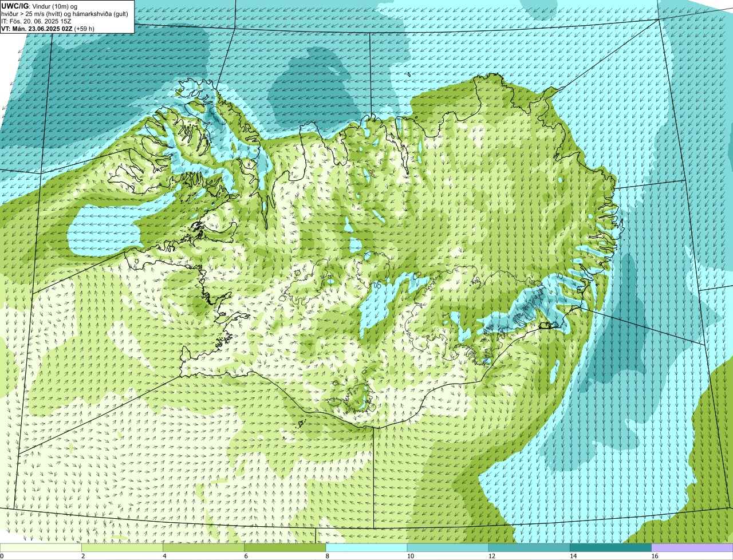Click the '10' label under the color scale

[x=410, y=556]
